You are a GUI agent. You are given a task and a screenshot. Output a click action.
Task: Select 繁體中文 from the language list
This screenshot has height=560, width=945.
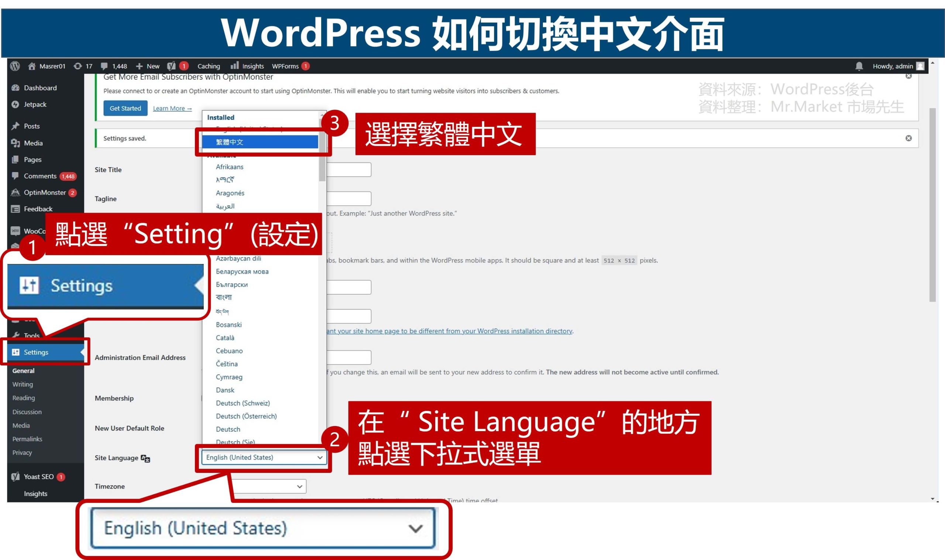(260, 142)
